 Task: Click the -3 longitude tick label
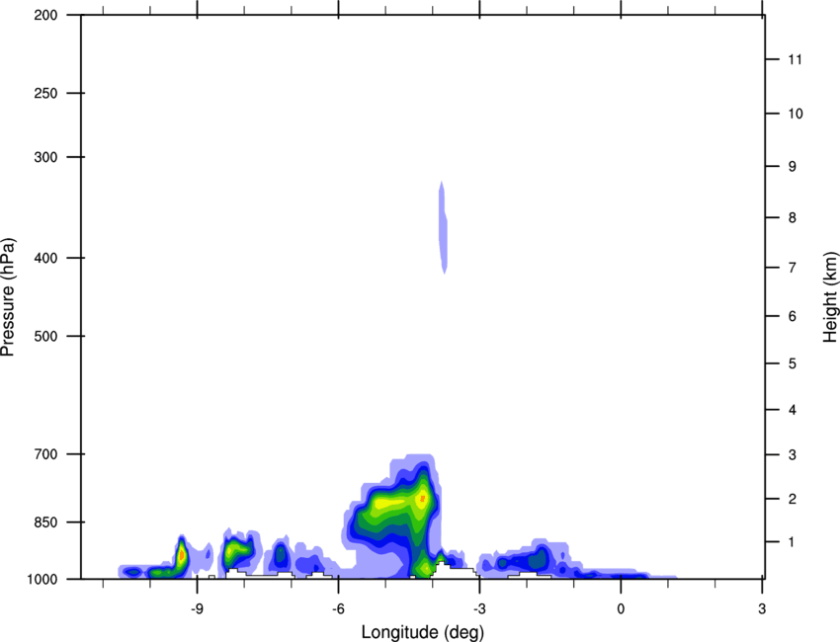pyautogui.click(x=479, y=608)
